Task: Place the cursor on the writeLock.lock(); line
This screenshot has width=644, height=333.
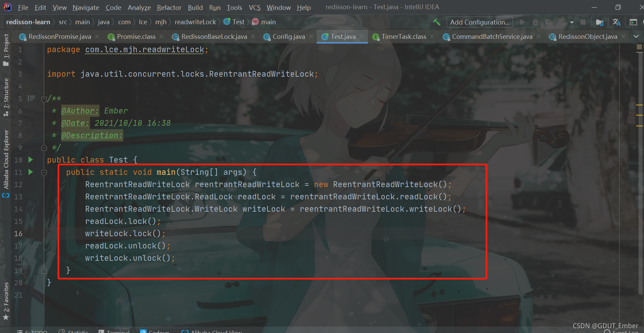Action: tap(125, 233)
